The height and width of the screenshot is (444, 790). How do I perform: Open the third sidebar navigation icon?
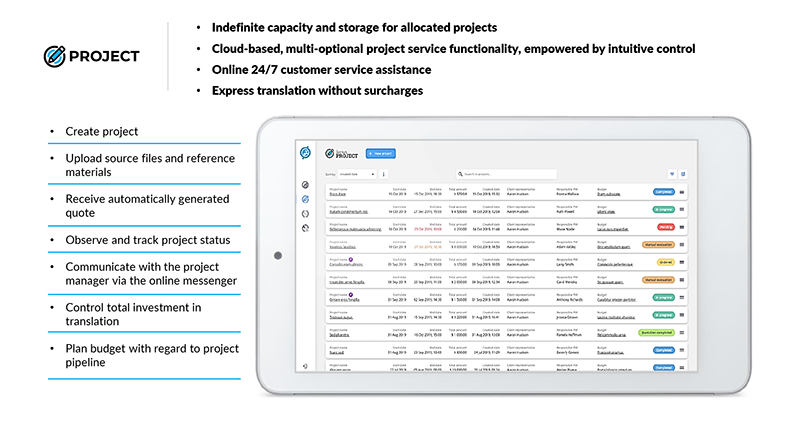coord(305,214)
